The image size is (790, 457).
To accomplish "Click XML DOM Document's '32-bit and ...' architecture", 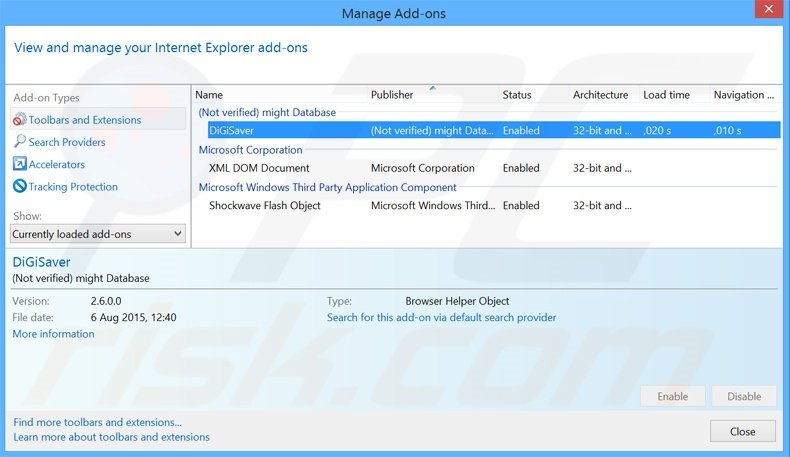I will (602, 168).
